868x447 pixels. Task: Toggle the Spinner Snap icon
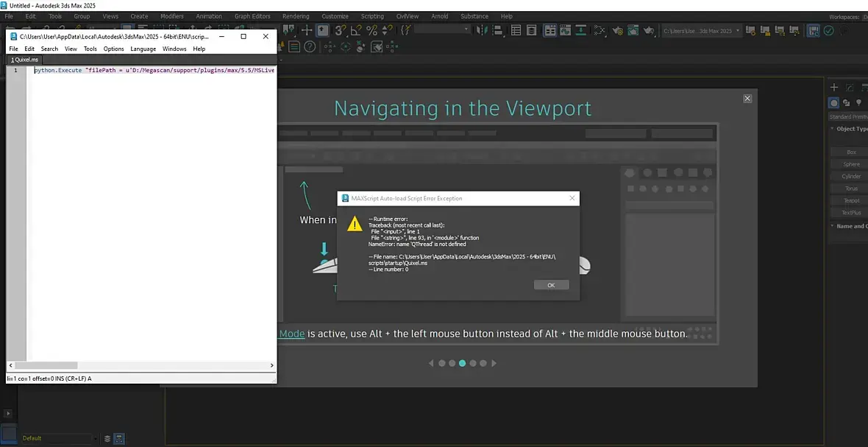click(x=387, y=30)
